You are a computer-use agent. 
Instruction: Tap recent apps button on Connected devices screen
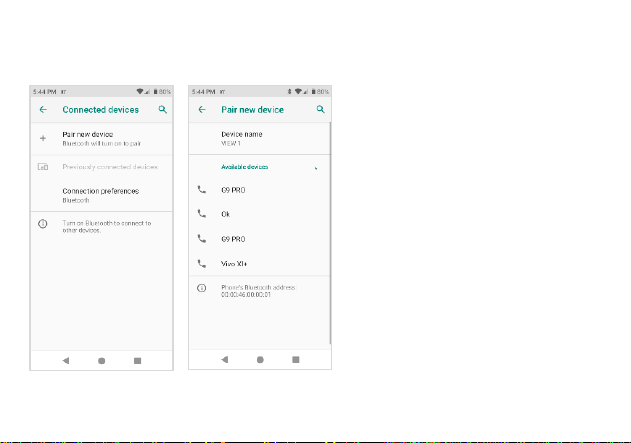pyautogui.click(x=137, y=361)
